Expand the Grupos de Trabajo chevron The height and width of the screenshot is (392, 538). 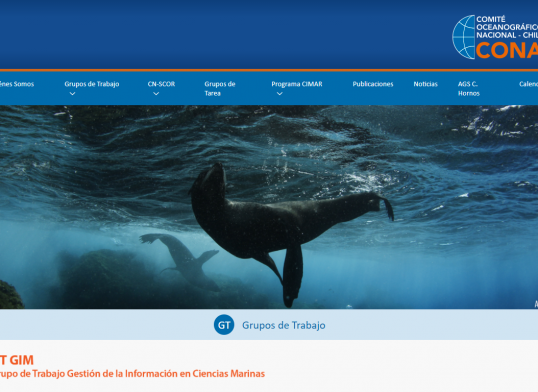[72, 94]
